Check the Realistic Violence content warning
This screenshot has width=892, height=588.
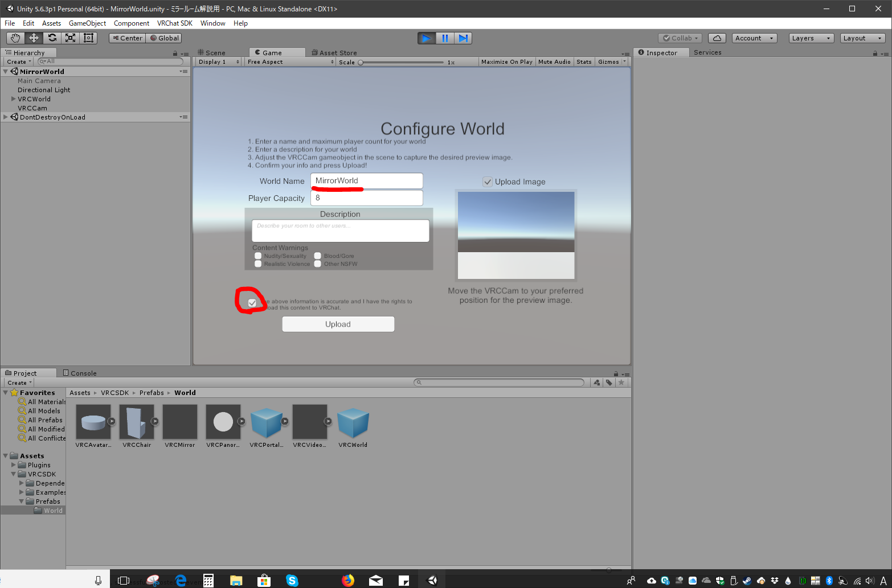click(x=258, y=264)
